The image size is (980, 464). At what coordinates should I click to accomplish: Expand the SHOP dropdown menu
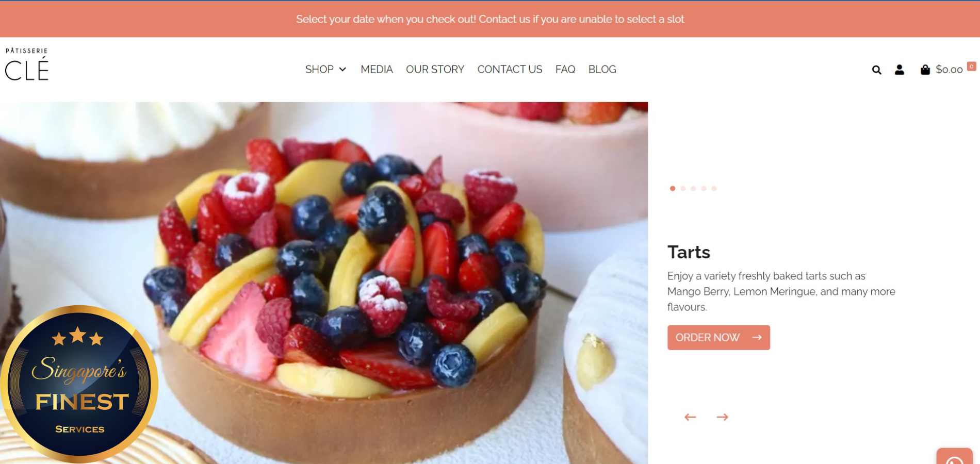tap(325, 69)
